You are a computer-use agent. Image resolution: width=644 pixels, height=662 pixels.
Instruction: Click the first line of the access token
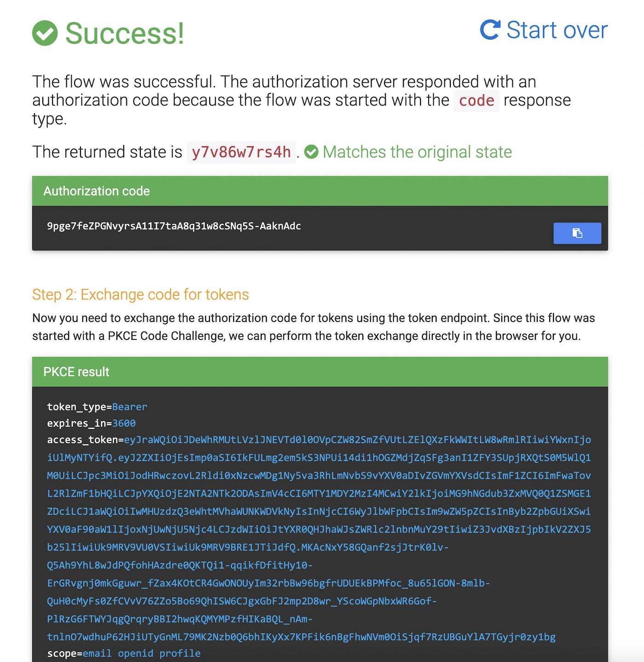coord(357,440)
